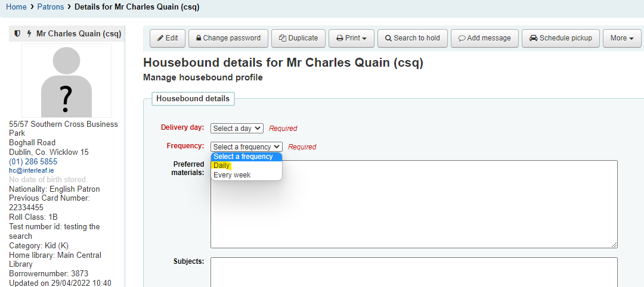Go to the Home breadcrumb link
644x287 pixels.
tap(16, 7)
